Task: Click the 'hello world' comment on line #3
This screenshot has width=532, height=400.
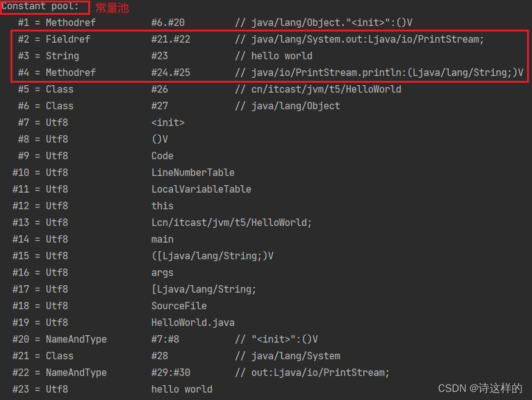Action: pos(281,56)
